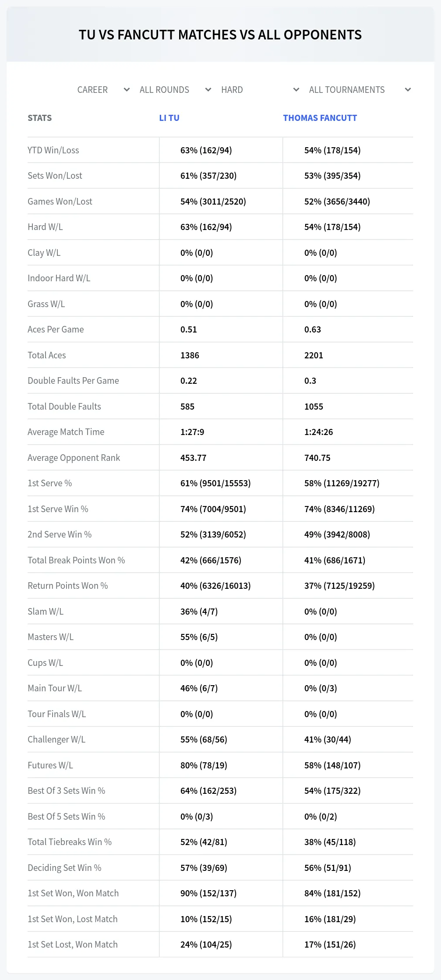The width and height of the screenshot is (441, 980).
Task: Click the chevron arrow next to ALL ROUNDS
Action: coord(208,90)
